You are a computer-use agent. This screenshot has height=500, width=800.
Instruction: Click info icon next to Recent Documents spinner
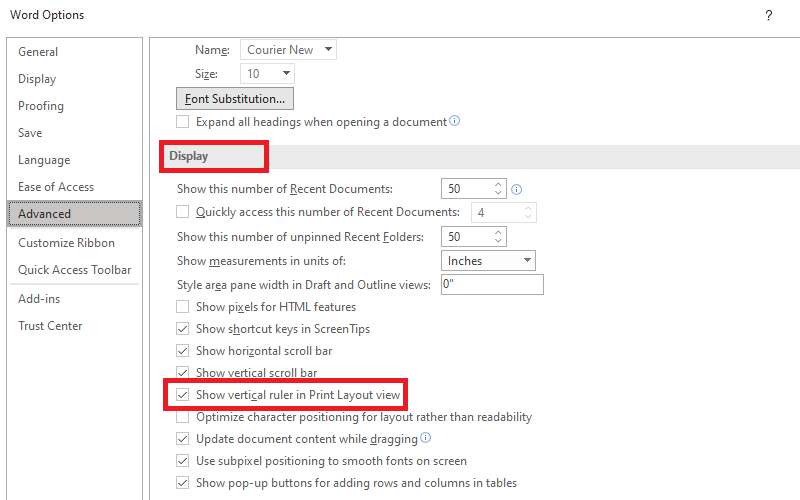click(x=517, y=189)
